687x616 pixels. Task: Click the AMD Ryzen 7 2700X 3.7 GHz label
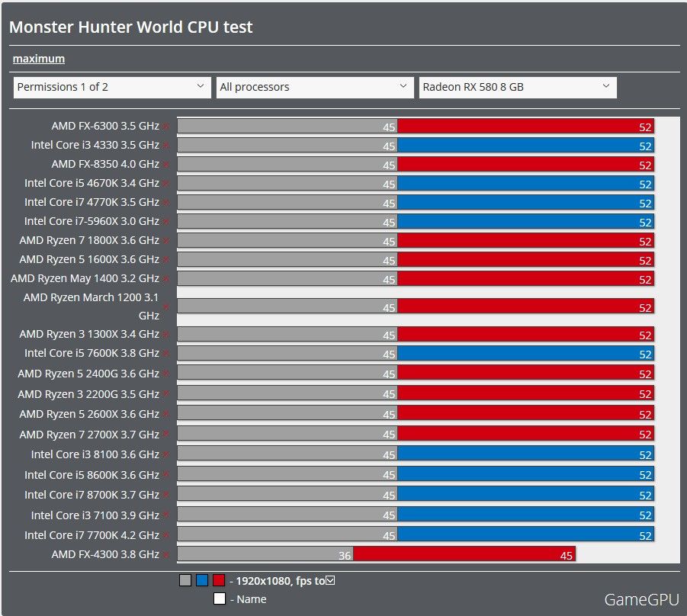[x=89, y=435]
